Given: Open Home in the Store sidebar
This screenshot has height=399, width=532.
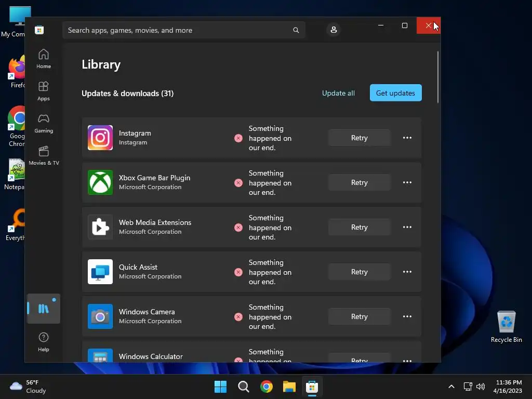Looking at the screenshot, I should click(x=44, y=59).
